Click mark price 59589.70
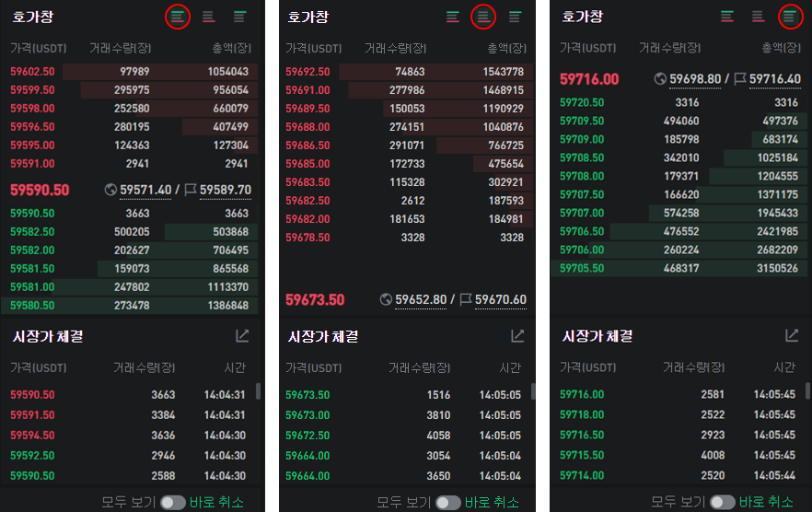Viewport: 812px width, 512px height. [x=226, y=190]
